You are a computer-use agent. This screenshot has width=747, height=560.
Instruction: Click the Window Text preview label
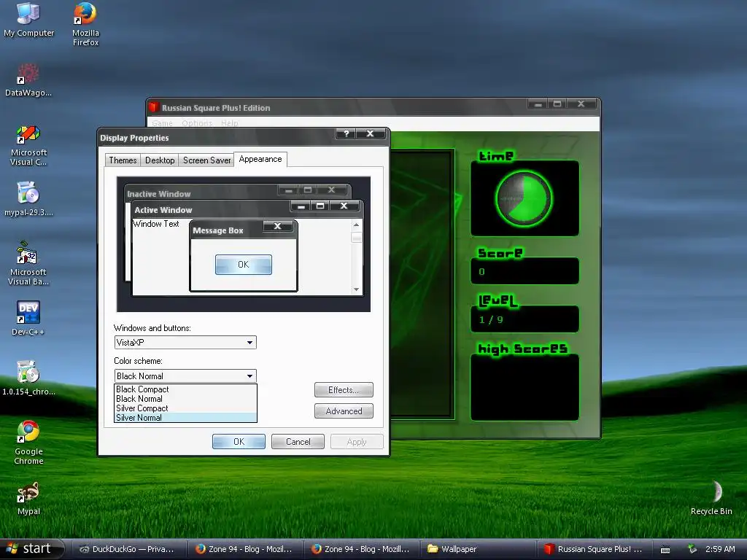[156, 224]
